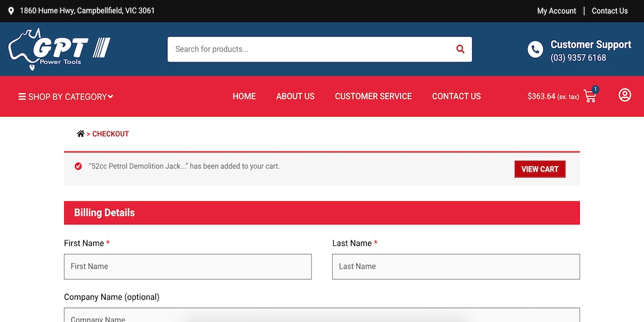Image resolution: width=644 pixels, height=322 pixels.
Task: Open My Account link in top bar
Action: pos(556,11)
